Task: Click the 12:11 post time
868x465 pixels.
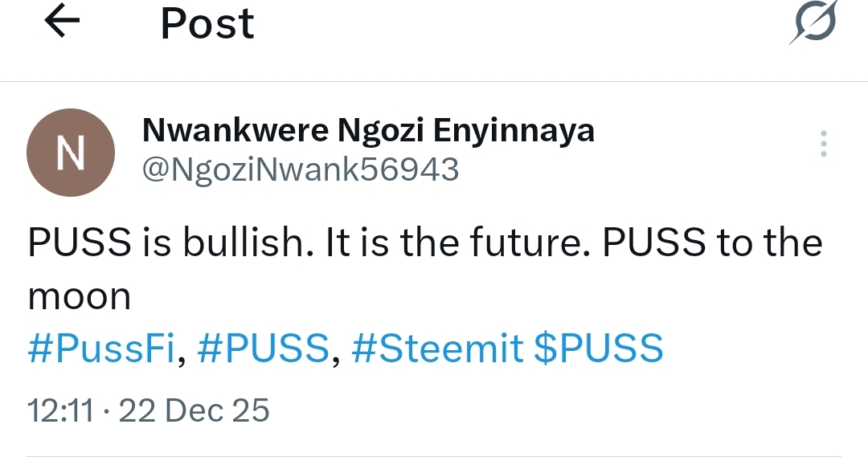Action: 59,410
